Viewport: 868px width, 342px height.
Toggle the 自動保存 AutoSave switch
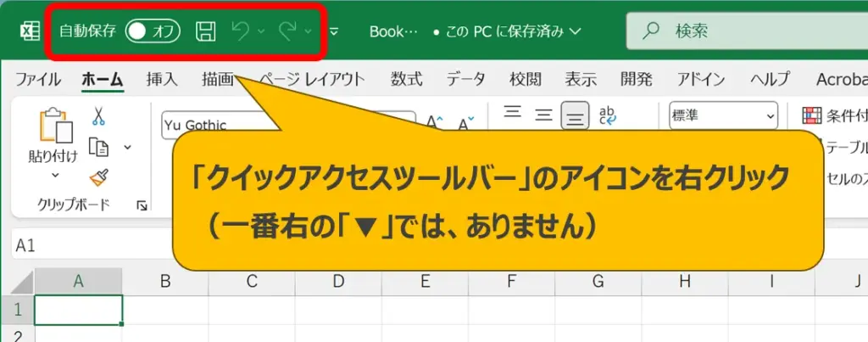(153, 32)
